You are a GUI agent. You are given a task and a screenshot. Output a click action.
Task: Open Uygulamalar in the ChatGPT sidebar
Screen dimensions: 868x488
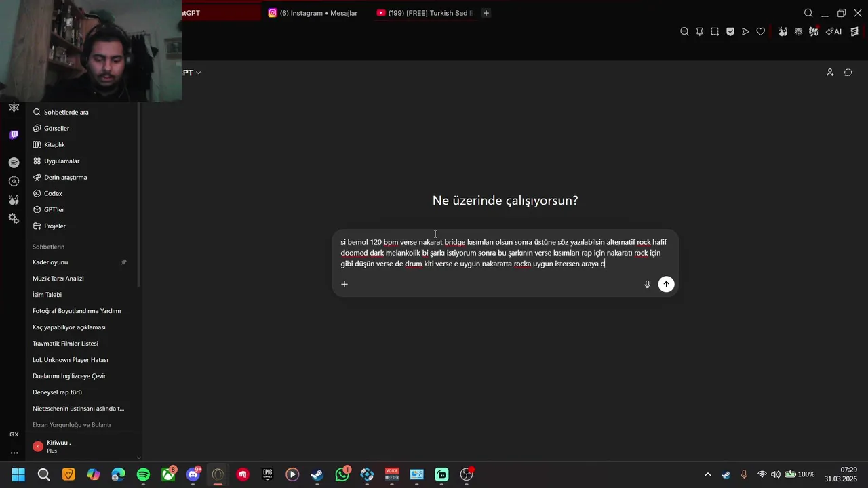click(x=83, y=161)
